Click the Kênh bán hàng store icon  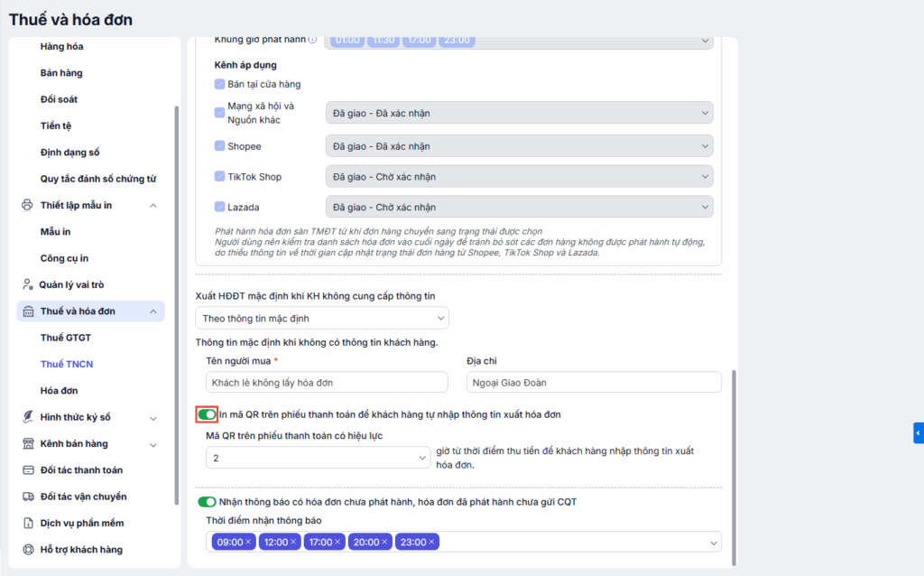coord(27,443)
